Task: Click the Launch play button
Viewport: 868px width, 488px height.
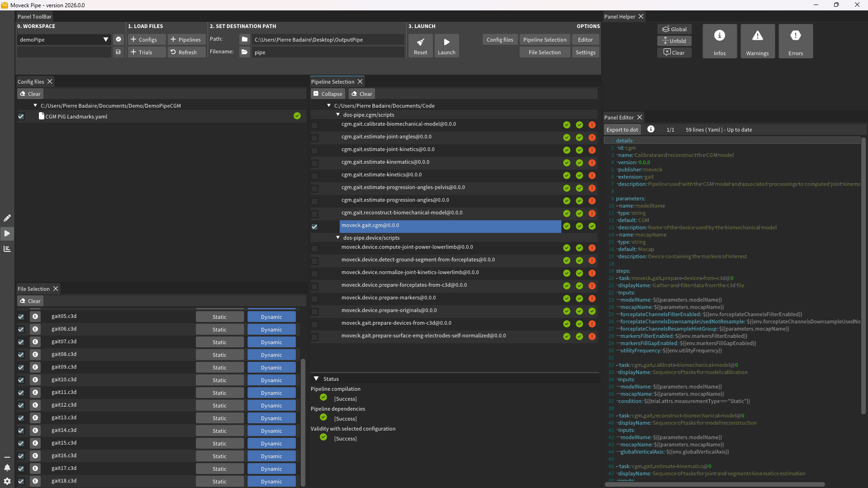Action: click(x=446, y=46)
